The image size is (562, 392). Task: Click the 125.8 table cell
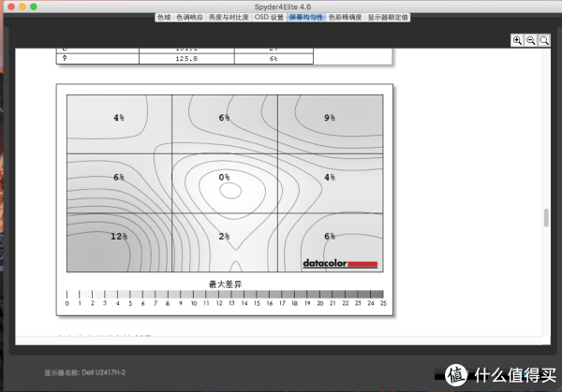click(186, 58)
